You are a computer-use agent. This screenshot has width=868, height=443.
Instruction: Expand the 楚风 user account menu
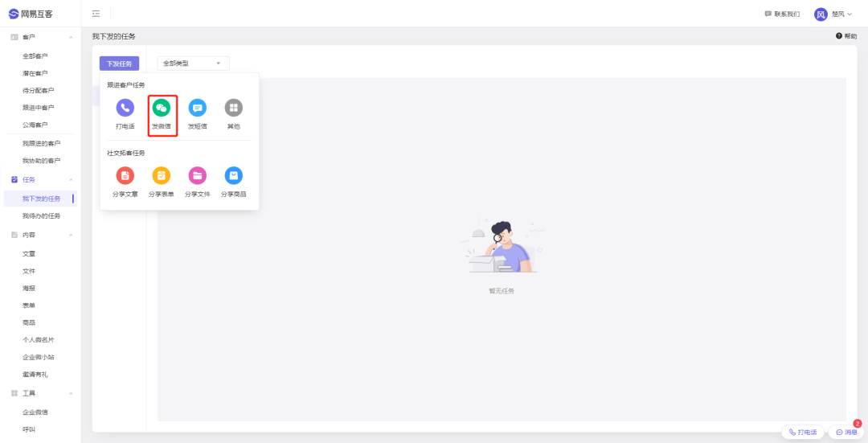point(833,14)
